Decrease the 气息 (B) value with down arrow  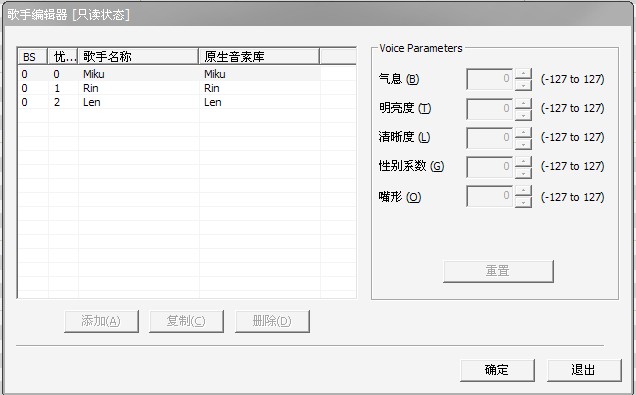pos(524,85)
